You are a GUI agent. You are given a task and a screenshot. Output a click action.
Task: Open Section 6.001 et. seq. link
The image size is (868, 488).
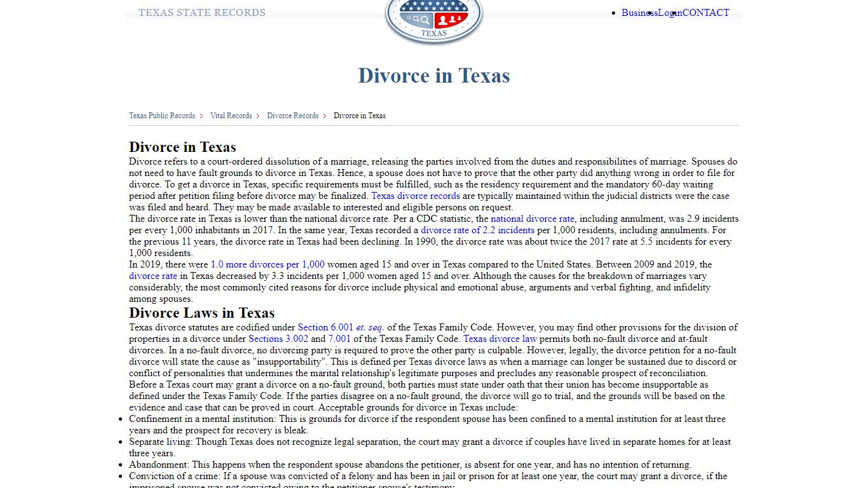pos(341,327)
